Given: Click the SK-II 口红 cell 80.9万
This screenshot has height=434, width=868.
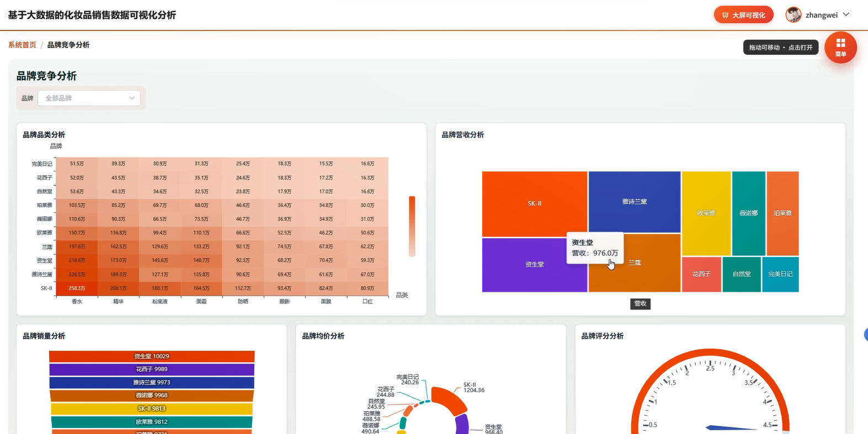Looking at the screenshot, I should click(368, 288).
